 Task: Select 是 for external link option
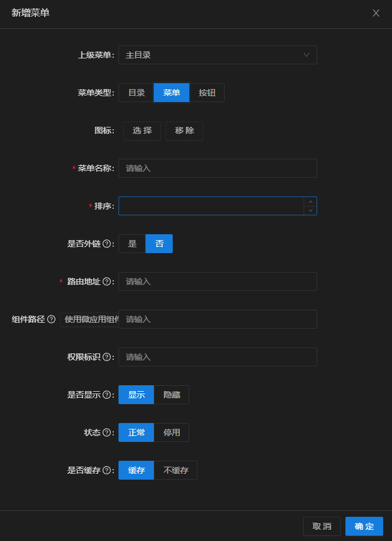pyautogui.click(x=133, y=244)
